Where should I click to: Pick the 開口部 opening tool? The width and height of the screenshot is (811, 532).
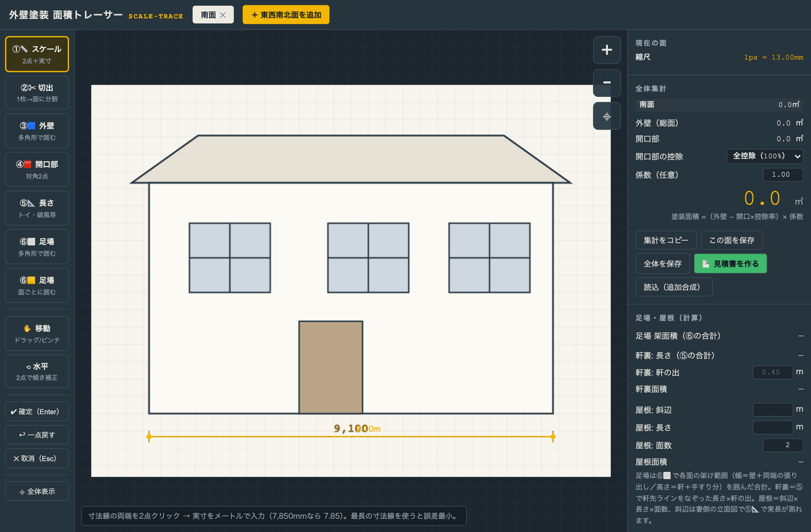coord(37,170)
